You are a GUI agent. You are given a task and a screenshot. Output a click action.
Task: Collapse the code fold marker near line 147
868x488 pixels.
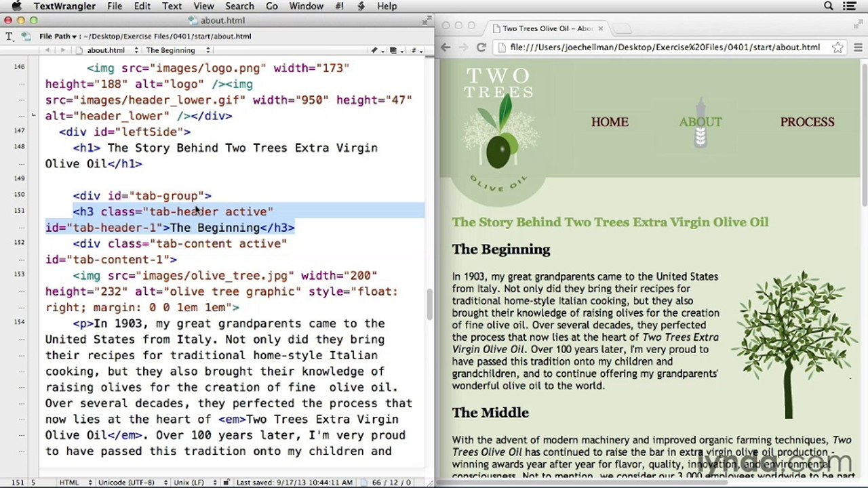pos(33,116)
